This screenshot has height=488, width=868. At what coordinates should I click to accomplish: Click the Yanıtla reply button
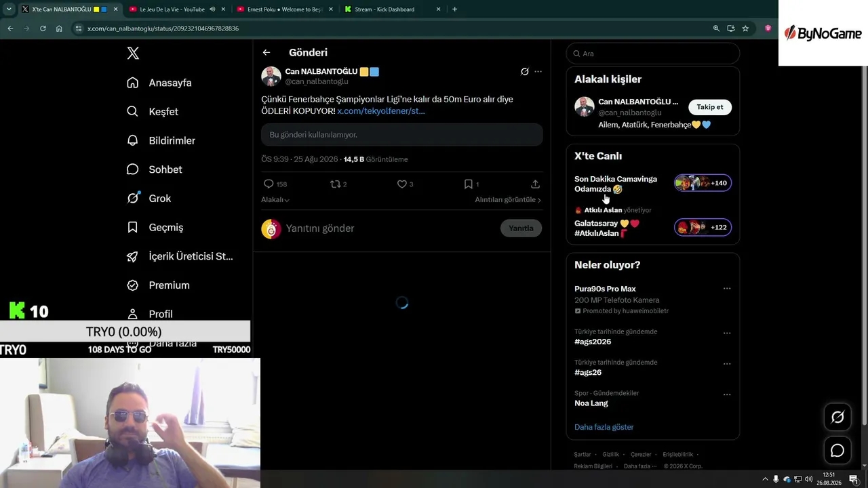tap(521, 228)
